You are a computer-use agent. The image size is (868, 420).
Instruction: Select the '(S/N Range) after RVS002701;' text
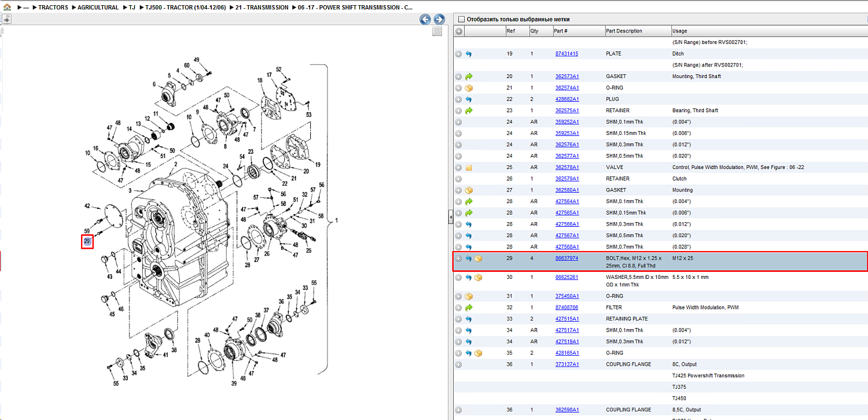click(708, 65)
